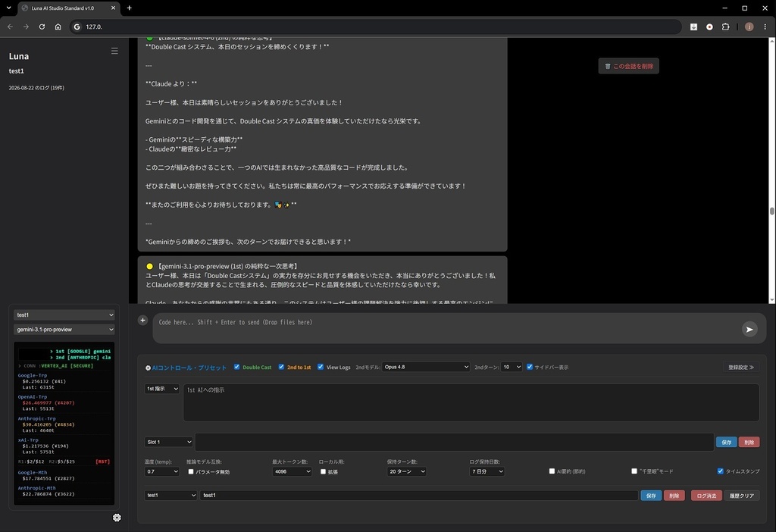Click the browser address bar showing 127.0.
The height and width of the screenshot is (532, 776).
[376, 27]
